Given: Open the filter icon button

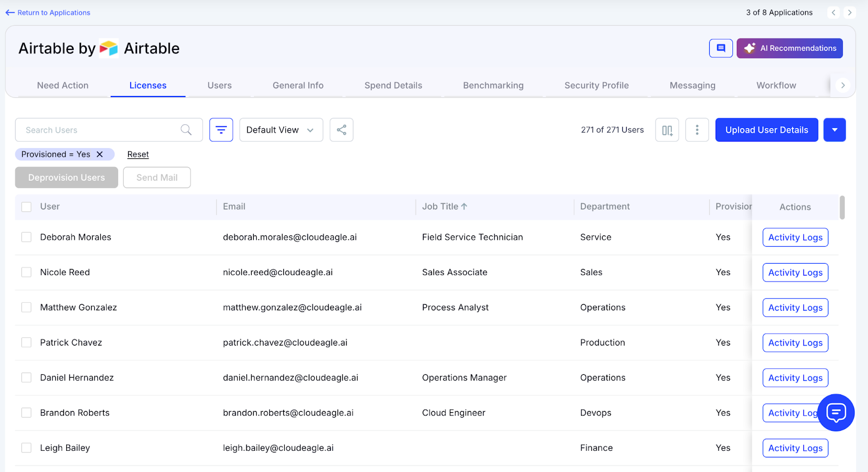Looking at the screenshot, I should [221, 130].
